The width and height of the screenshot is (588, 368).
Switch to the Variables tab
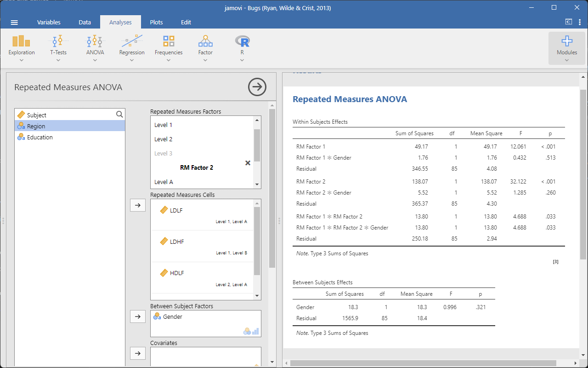point(49,22)
